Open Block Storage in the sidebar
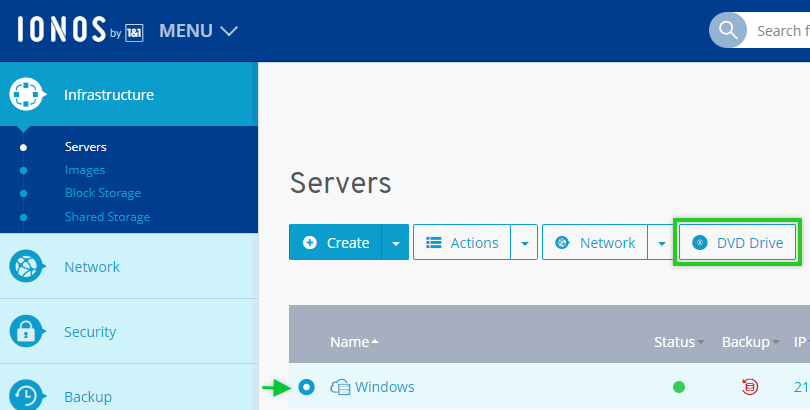This screenshot has height=410, width=810. pos(103,193)
